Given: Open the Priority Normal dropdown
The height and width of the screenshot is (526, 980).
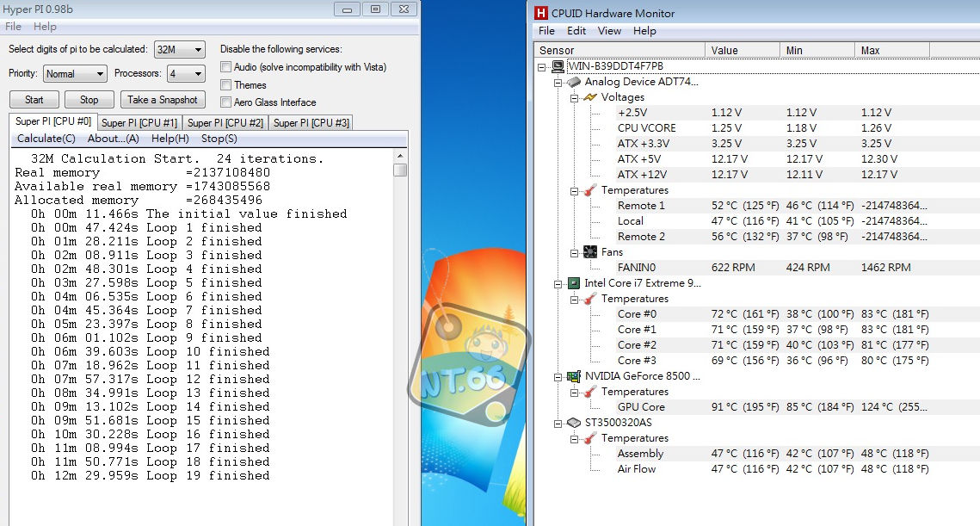Looking at the screenshot, I should (x=75, y=74).
